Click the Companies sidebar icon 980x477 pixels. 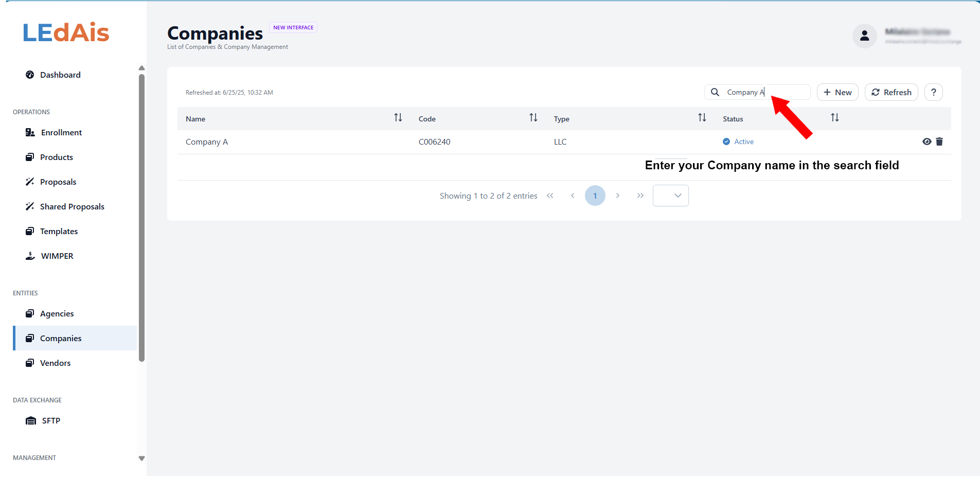pos(30,338)
